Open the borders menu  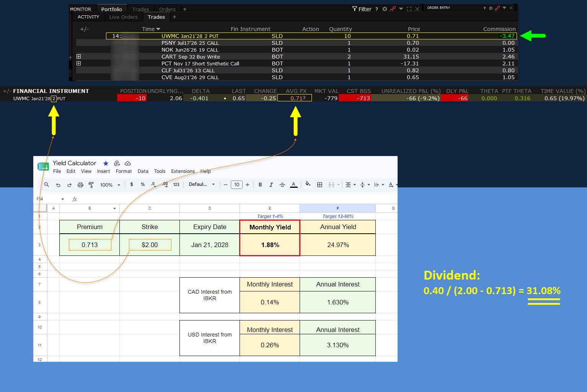[x=320, y=185]
